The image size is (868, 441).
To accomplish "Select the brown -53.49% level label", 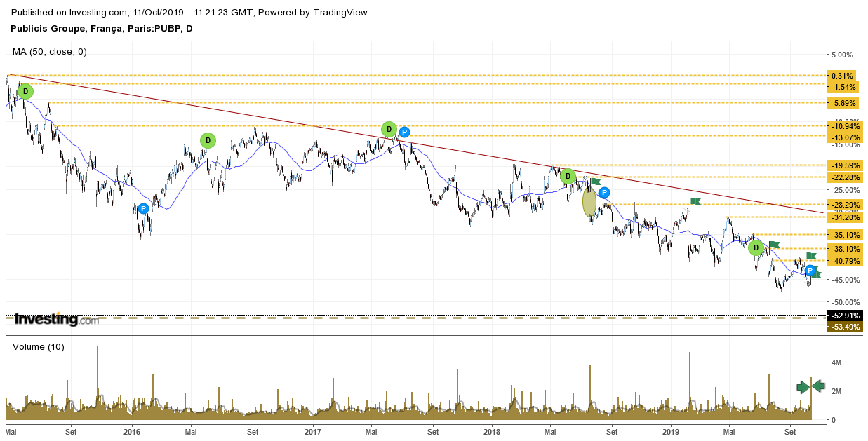I will tap(845, 327).
